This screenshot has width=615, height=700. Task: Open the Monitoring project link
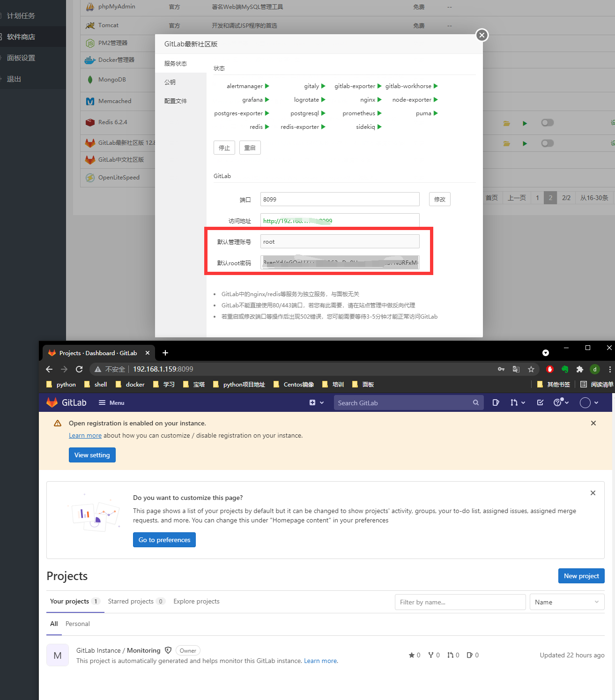click(x=119, y=650)
